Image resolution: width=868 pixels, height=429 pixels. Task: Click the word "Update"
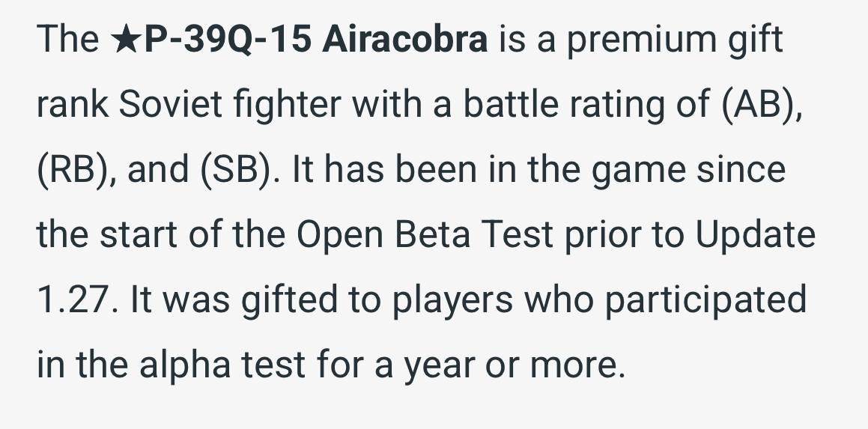[755, 235]
